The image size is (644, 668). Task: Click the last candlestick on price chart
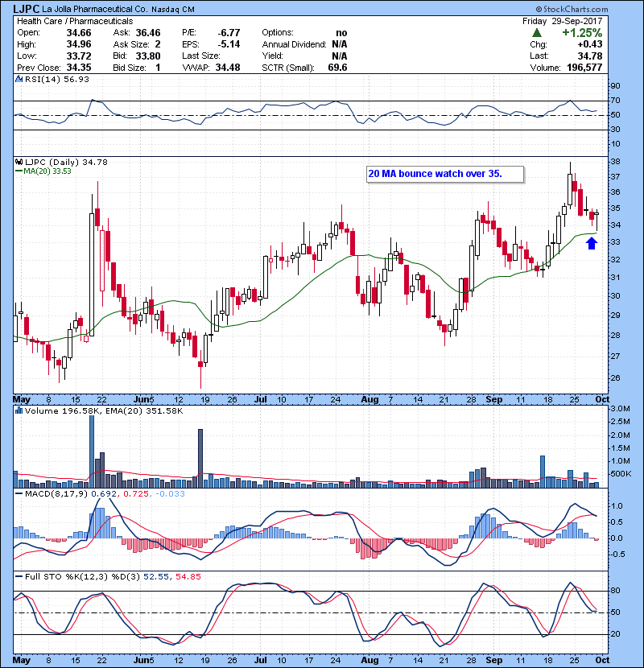pos(597,221)
